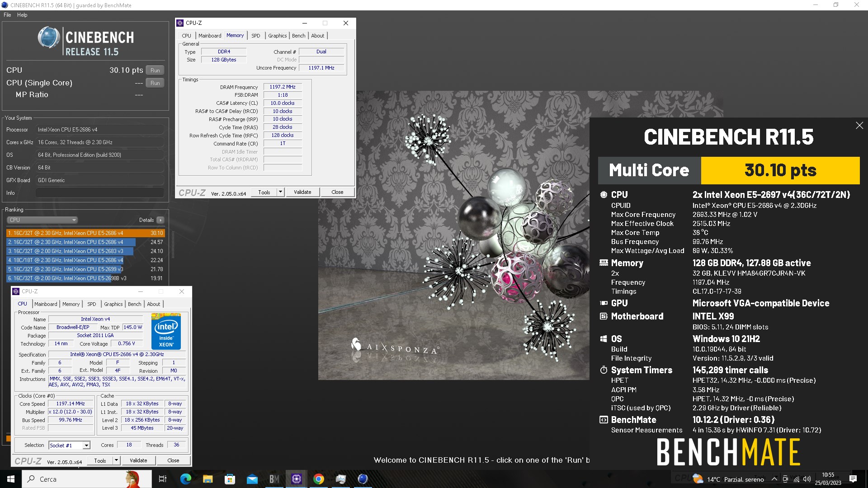Open Mainboard tab in lower CPU-Z window

tap(46, 304)
